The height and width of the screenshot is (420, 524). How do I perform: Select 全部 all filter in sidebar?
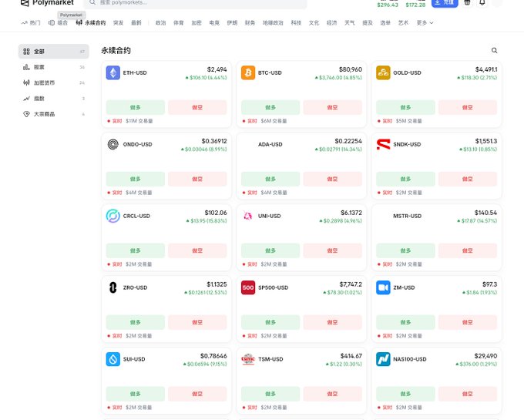click(53, 52)
